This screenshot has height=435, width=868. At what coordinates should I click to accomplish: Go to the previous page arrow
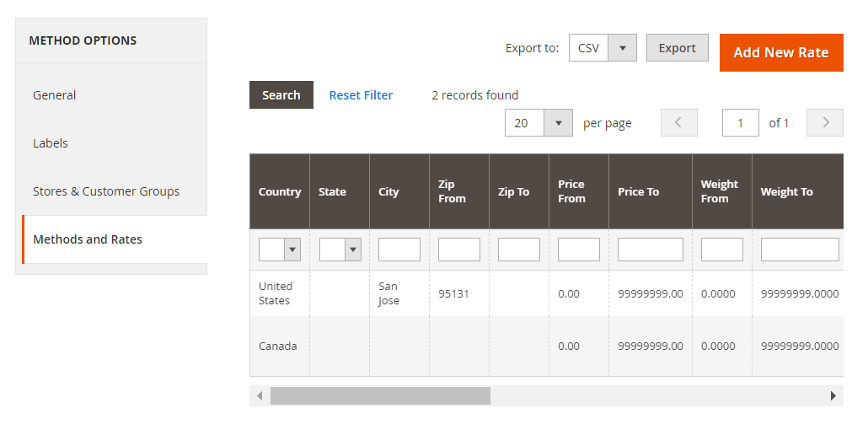pos(679,123)
